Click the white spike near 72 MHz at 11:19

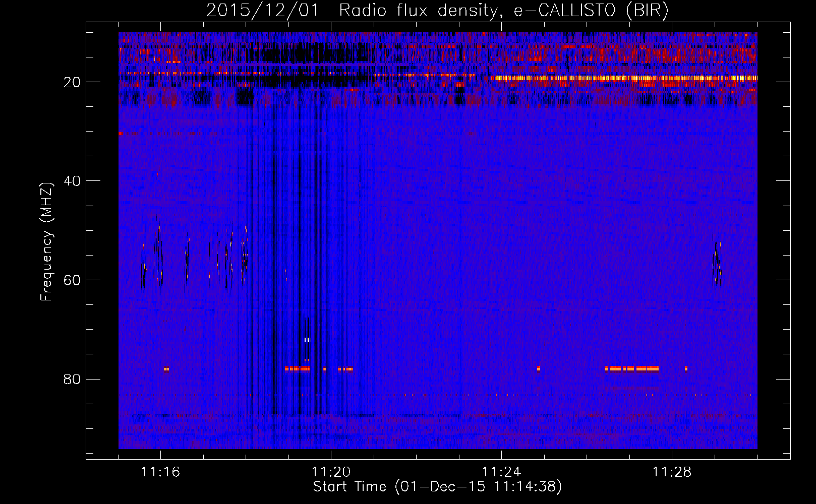pyautogui.click(x=308, y=340)
